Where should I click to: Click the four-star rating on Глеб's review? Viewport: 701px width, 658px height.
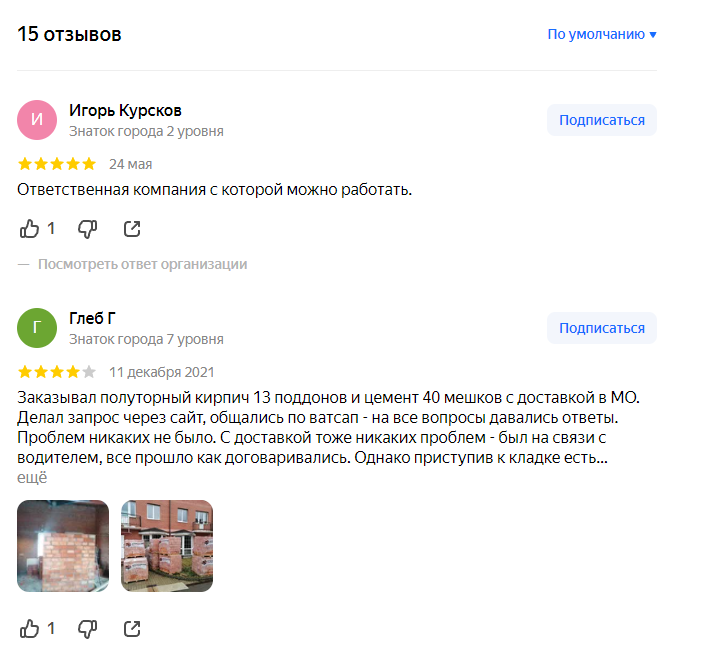(x=57, y=372)
